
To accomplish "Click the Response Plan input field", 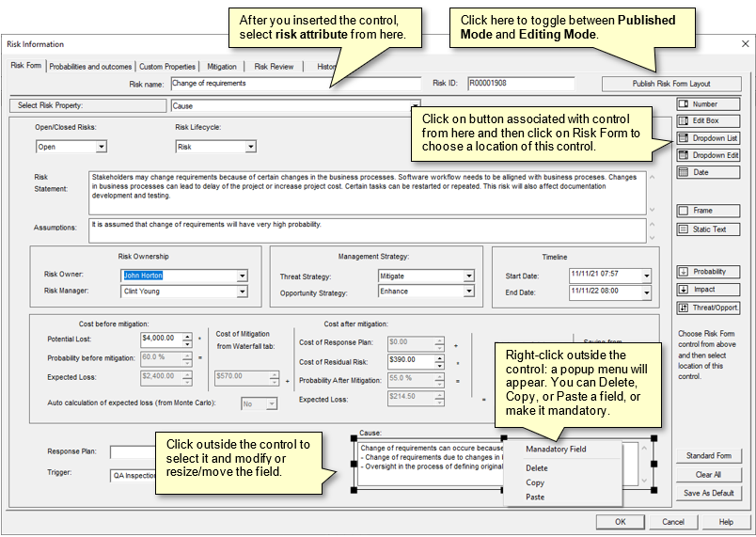I will point(133,452).
